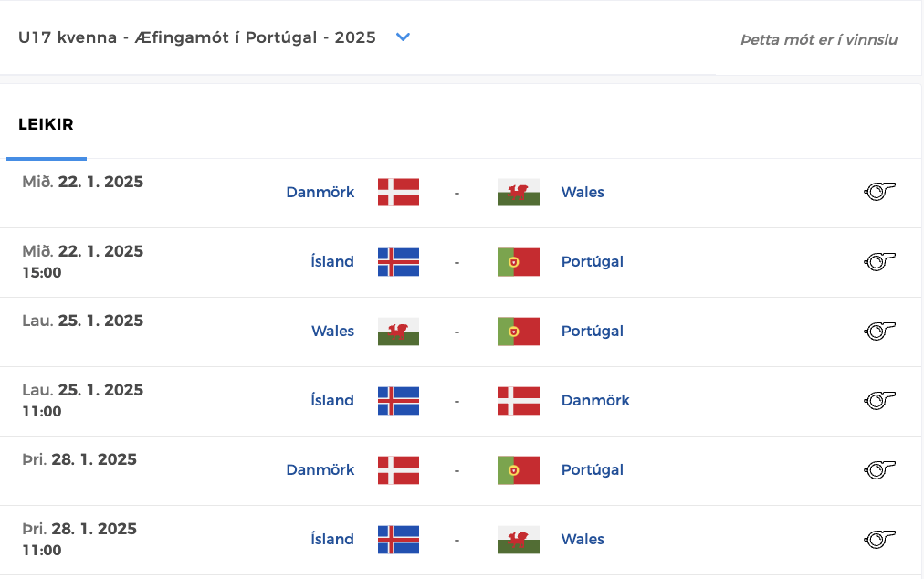Select the LEIKIR tab

46,125
